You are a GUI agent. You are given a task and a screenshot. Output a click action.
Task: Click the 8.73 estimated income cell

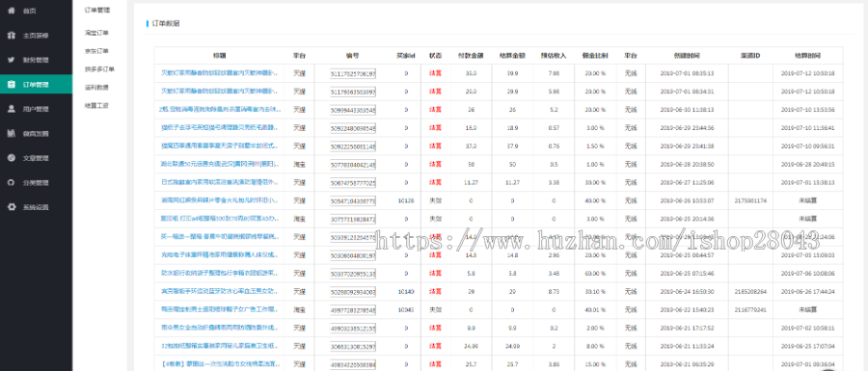554,291
